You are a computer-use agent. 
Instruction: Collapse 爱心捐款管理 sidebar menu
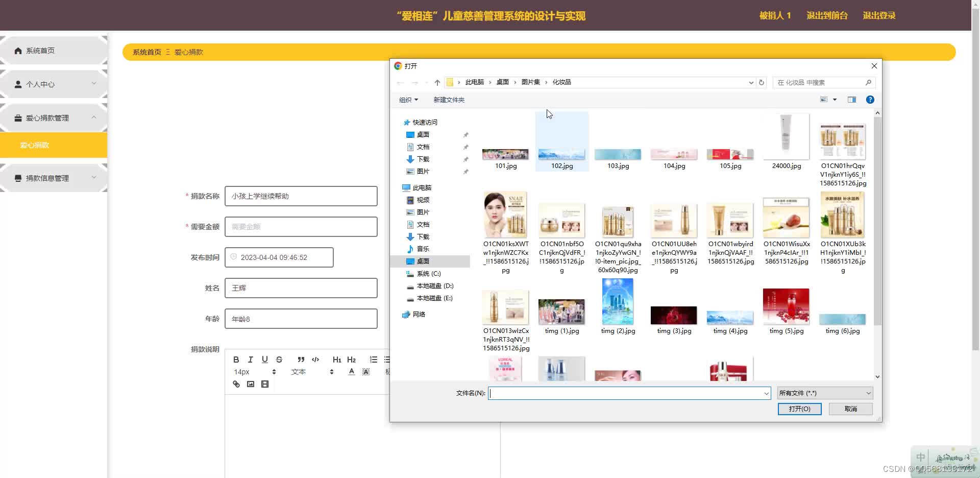(x=54, y=118)
